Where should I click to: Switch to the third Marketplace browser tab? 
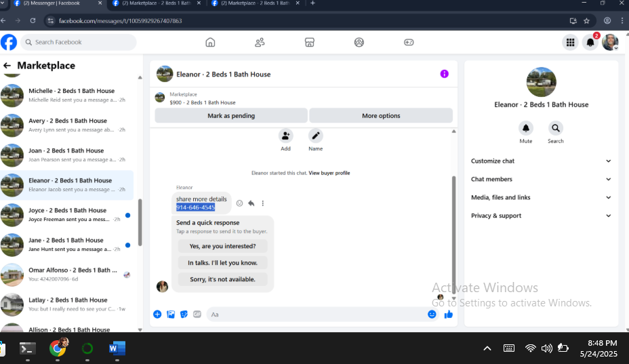click(x=256, y=3)
